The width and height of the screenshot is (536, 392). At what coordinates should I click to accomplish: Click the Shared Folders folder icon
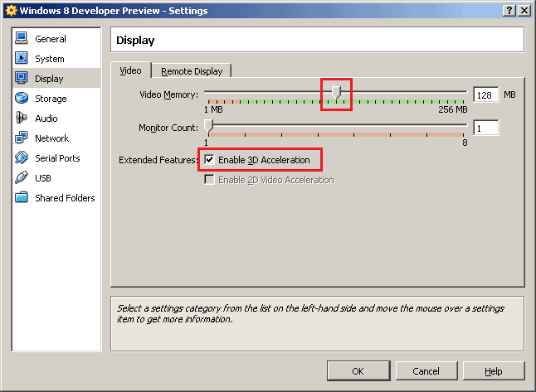pos(22,197)
